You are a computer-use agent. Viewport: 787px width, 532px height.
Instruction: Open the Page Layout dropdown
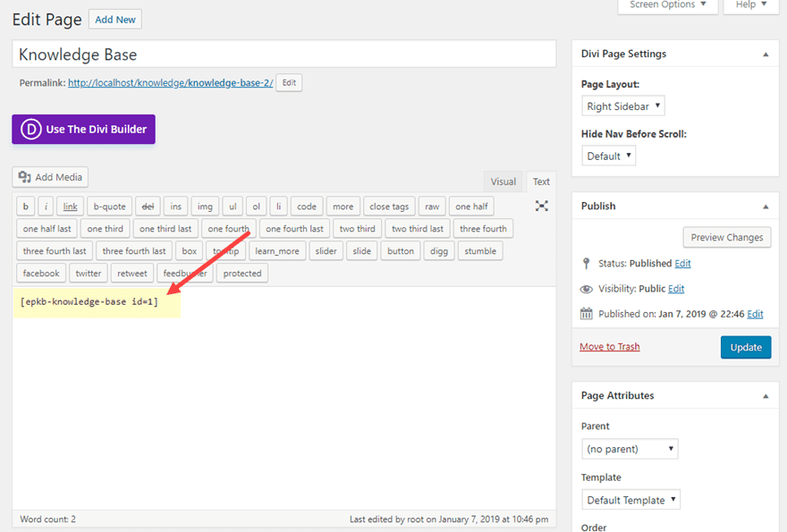coord(622,106)
